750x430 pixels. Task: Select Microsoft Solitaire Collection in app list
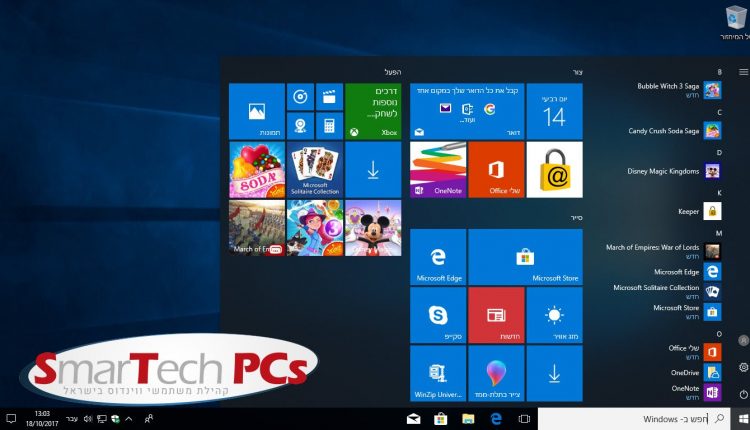pos(666,291)
